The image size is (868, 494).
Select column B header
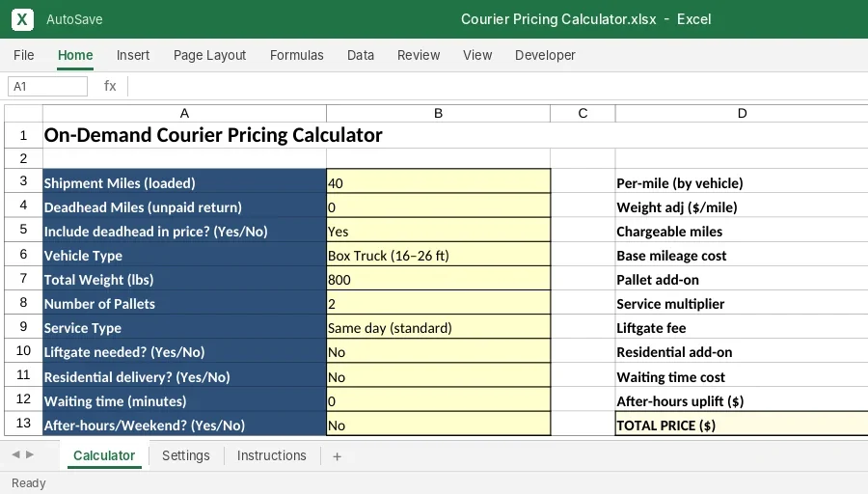pyautogui.click(x=439, y=113)
